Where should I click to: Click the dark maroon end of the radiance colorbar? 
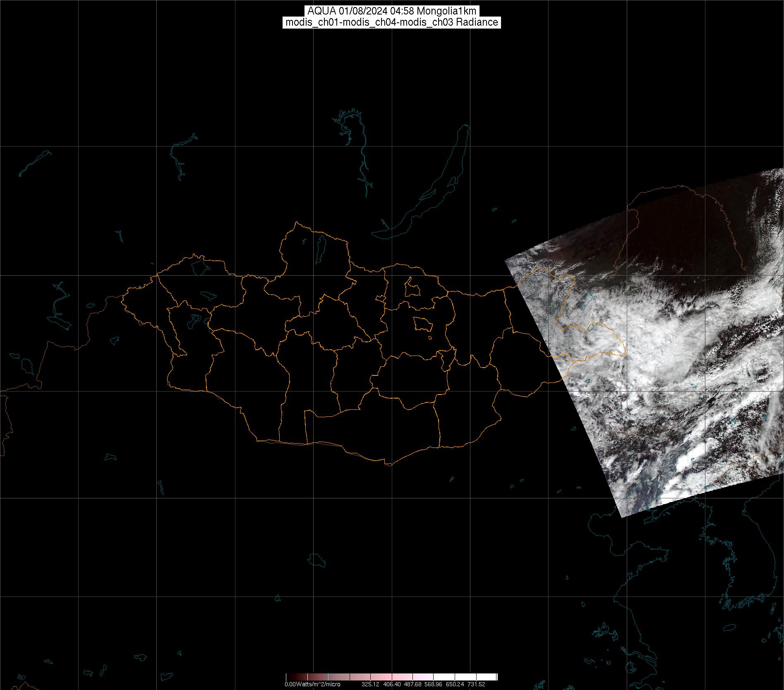pyautogui.click(x=292, y=677)
